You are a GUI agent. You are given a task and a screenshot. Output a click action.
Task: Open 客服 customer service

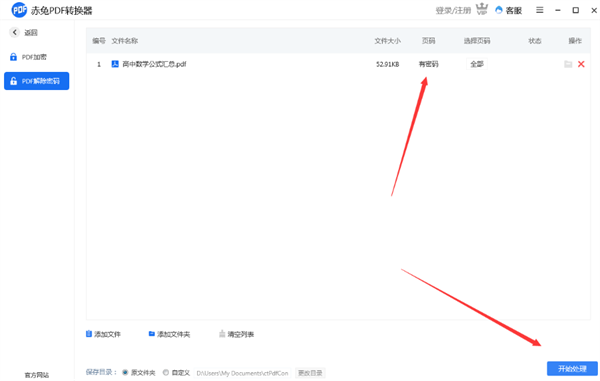click(509, 10)
